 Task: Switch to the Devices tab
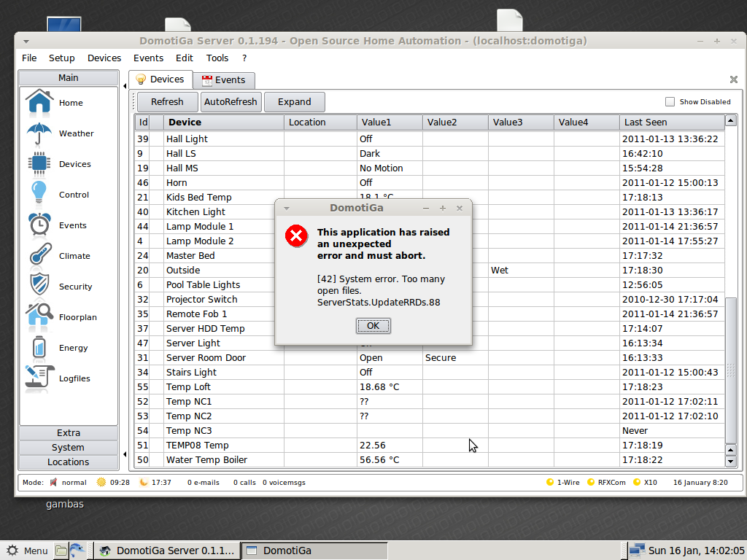(160, 79)
